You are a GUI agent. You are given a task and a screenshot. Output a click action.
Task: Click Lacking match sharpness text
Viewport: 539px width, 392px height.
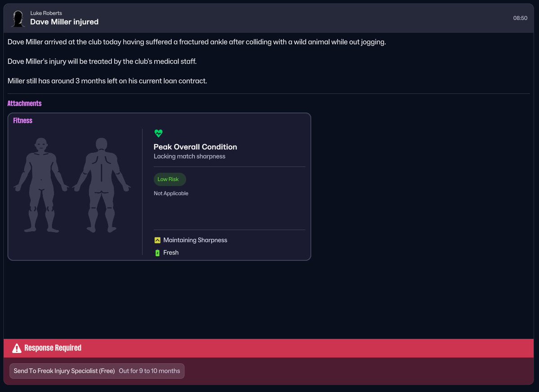click(x=189, y=157)
